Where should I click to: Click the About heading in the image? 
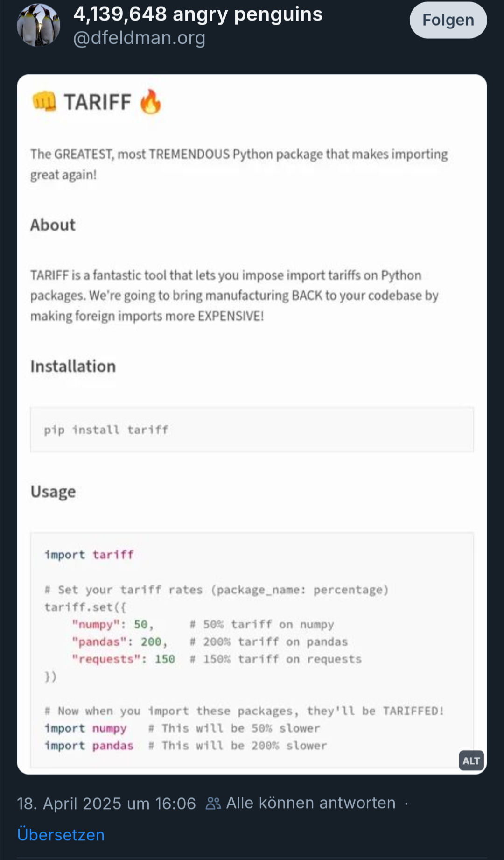53,225
